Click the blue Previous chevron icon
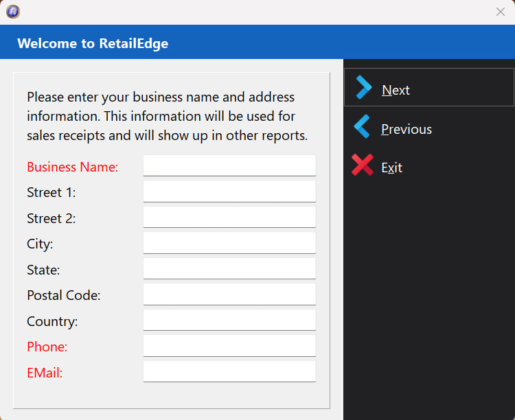The image size is (515, 420). [x=362, y=126]
